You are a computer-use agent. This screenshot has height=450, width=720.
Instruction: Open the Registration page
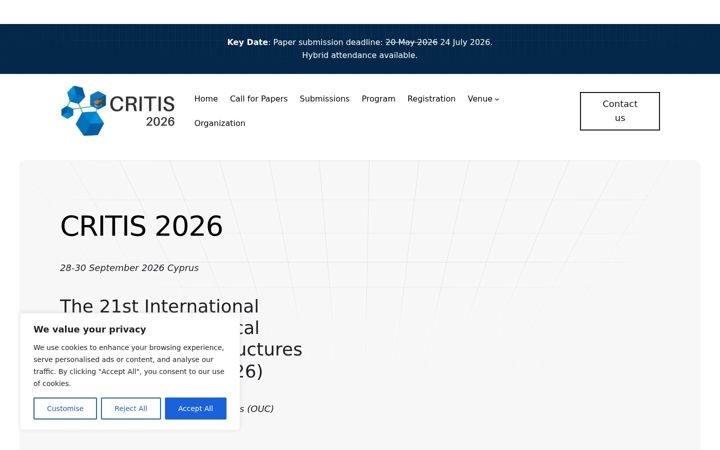(431, 99)
